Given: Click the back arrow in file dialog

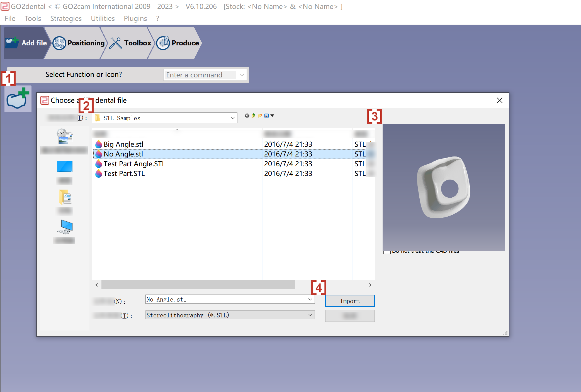Looking at the screenshot, I should [247, 116].
